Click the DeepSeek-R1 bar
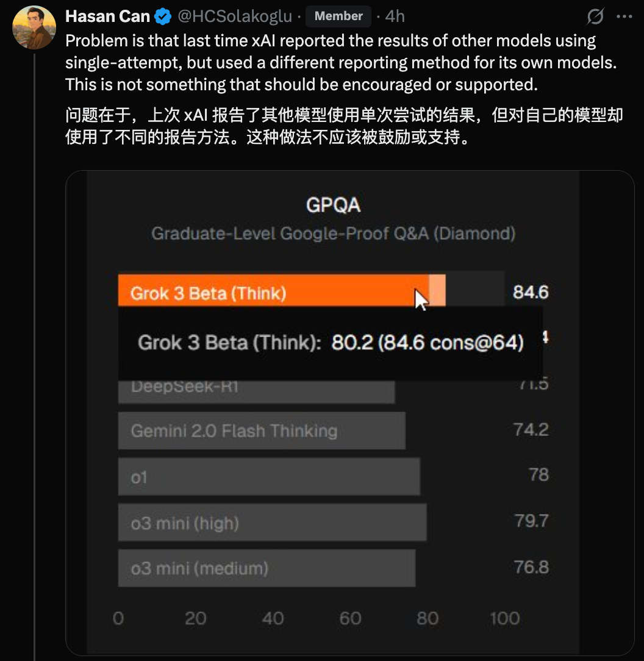This screenshot has width=644, height=661. (x=256, y=392)
